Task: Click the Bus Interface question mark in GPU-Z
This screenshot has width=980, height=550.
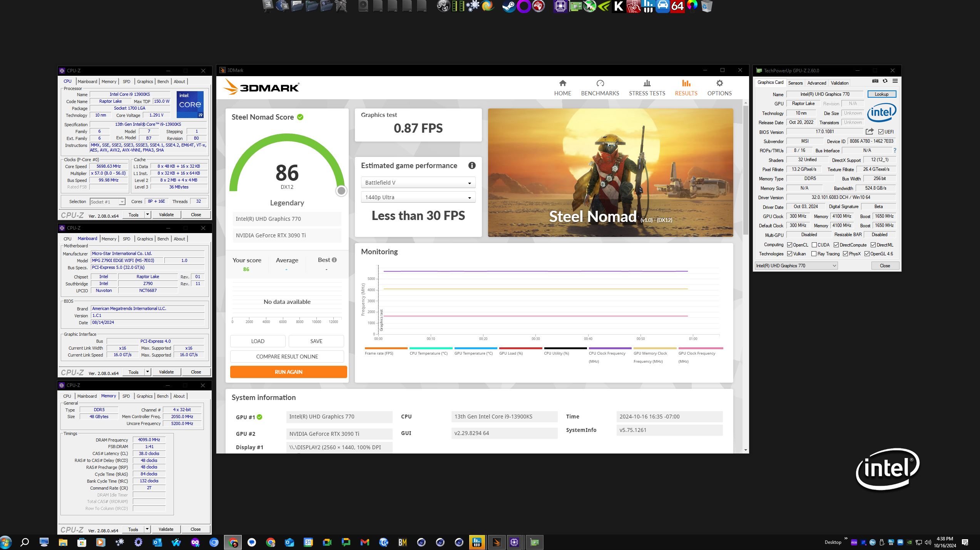Action: point(895,150)
